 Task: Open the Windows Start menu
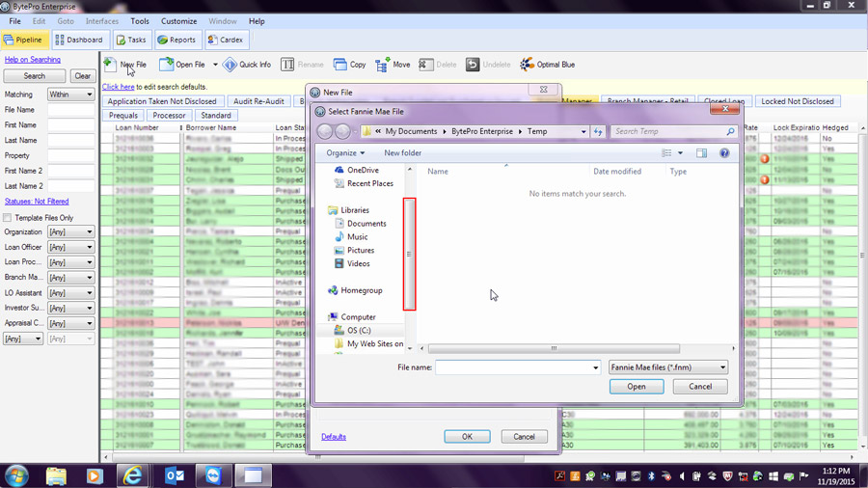pyautogui.click(x=16, y=475)
